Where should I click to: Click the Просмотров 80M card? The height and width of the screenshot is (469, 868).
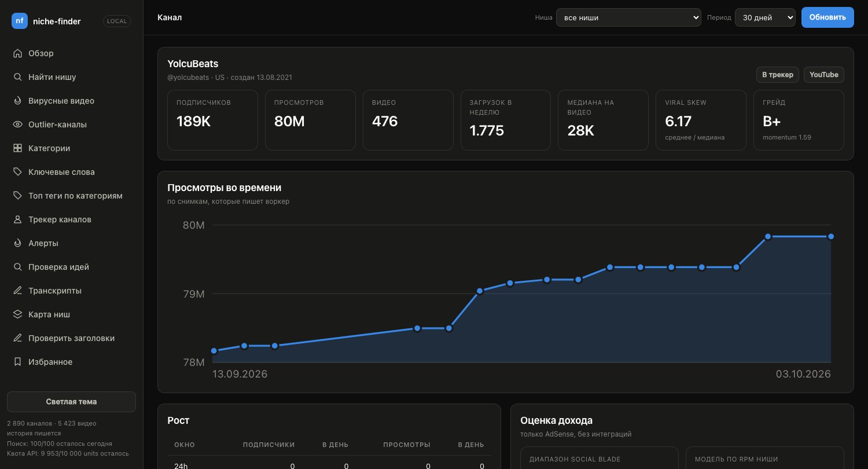(x=310, y=120)
